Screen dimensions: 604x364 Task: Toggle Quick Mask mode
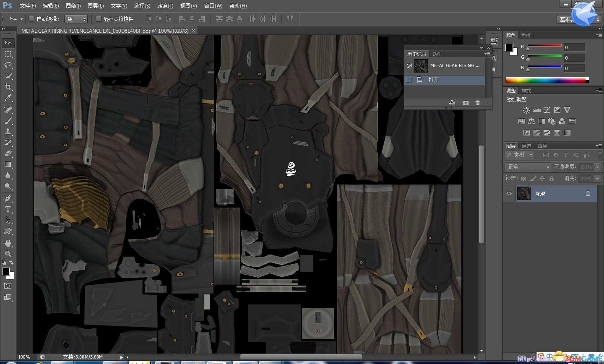(8, 286)
